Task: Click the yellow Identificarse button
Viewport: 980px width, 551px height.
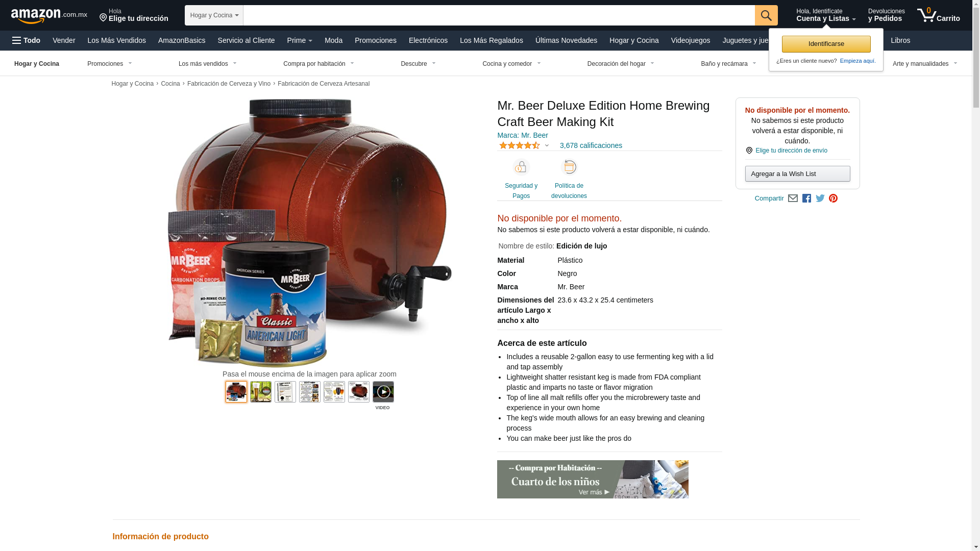Action: 826,44
